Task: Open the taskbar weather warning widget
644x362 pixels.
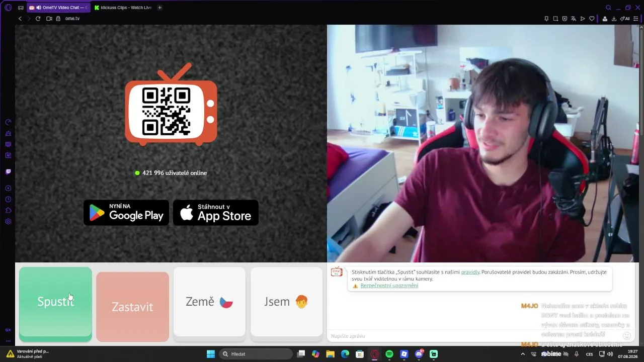Action: [27, 354]
